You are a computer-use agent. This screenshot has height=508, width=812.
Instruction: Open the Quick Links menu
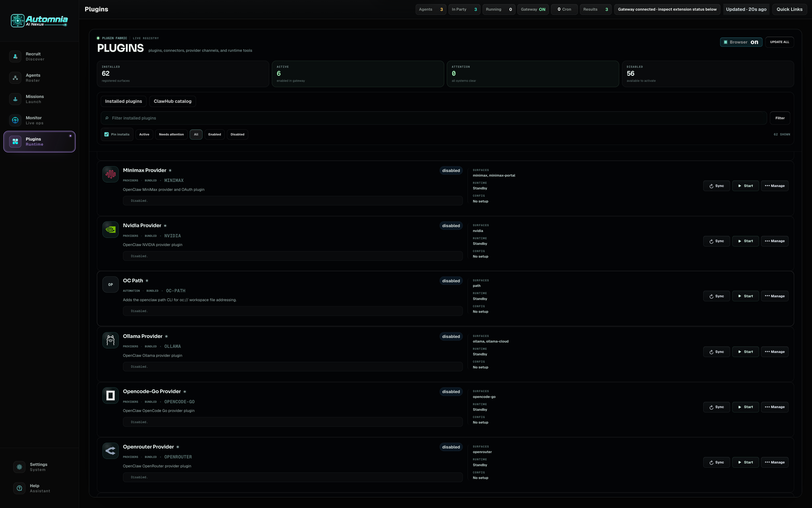(x=789, y=9)
